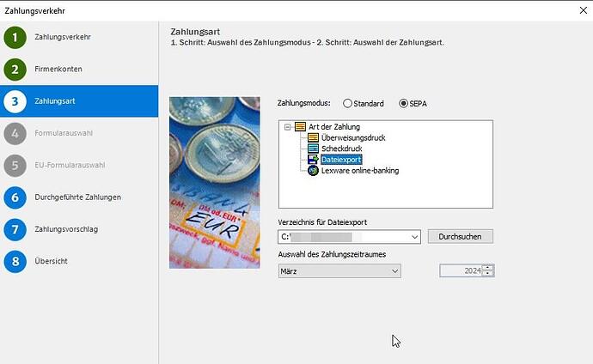Click the step 2 Firmenkonten circle icon
This screenshot has width=593, height=364.
[15, 70]
